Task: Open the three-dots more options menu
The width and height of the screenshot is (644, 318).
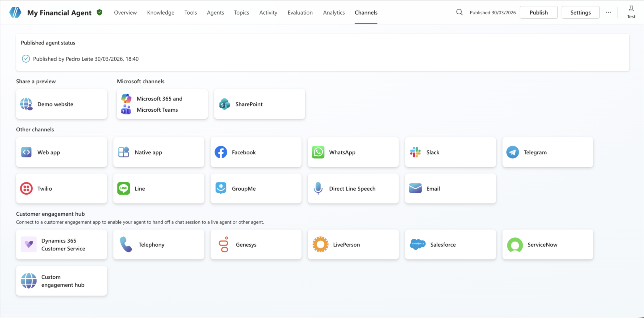Action: pos(608,12)
